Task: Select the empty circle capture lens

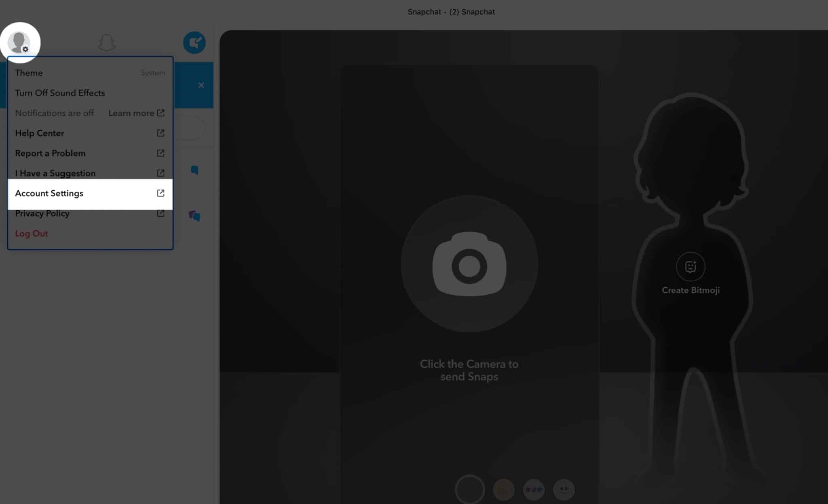Action: [x=469, y=489]
